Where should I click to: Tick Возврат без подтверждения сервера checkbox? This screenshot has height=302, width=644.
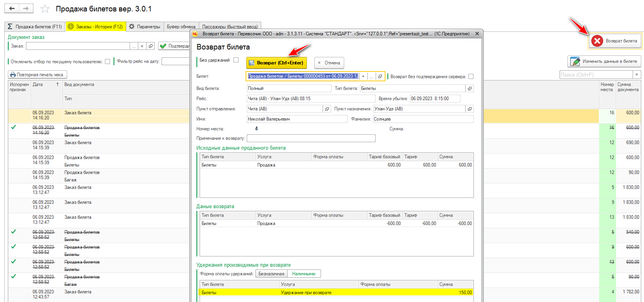471,77
